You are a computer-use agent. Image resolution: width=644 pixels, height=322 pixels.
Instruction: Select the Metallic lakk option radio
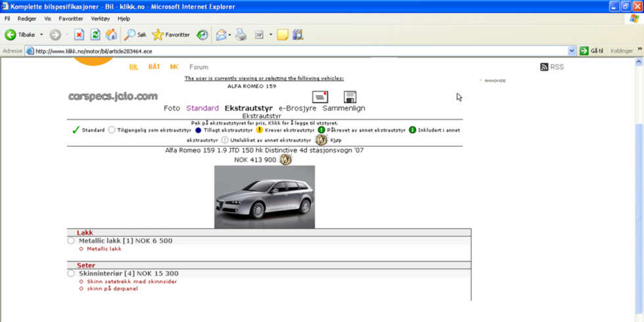tap(71, 241)
